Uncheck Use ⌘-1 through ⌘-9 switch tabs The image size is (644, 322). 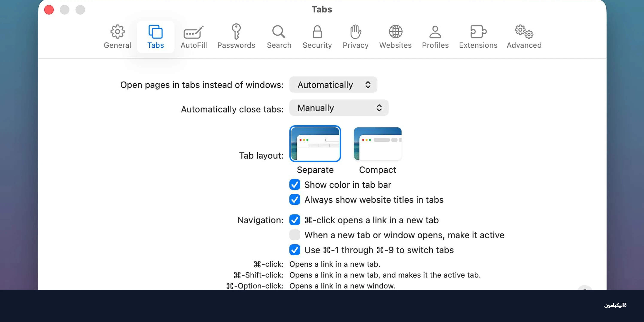(x=295, y=250)
